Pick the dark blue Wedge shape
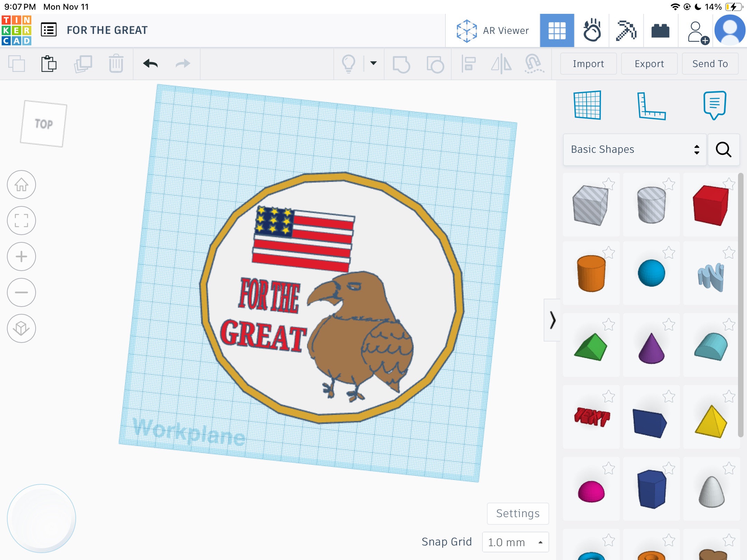The image size is (747, 560). point(650,423)
